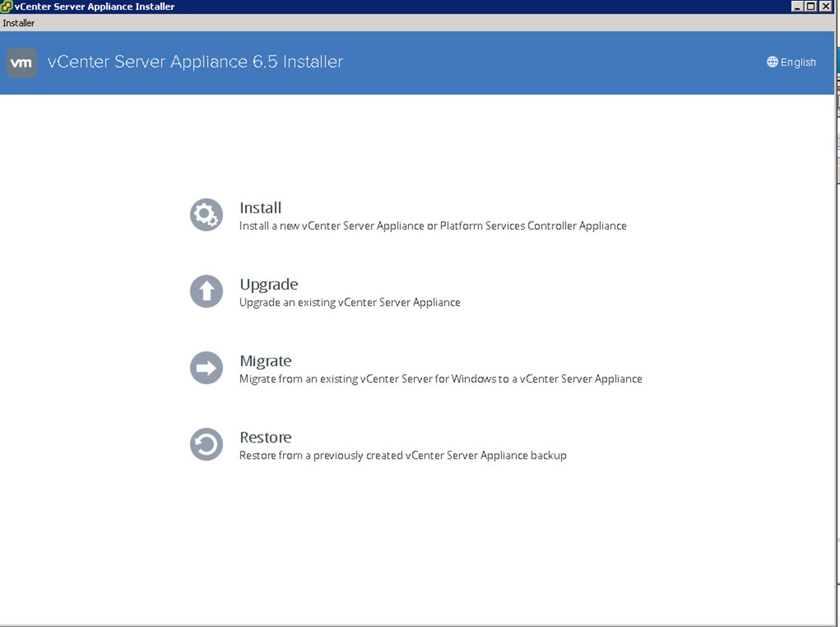Minimize the installer window

pos(798,6)
